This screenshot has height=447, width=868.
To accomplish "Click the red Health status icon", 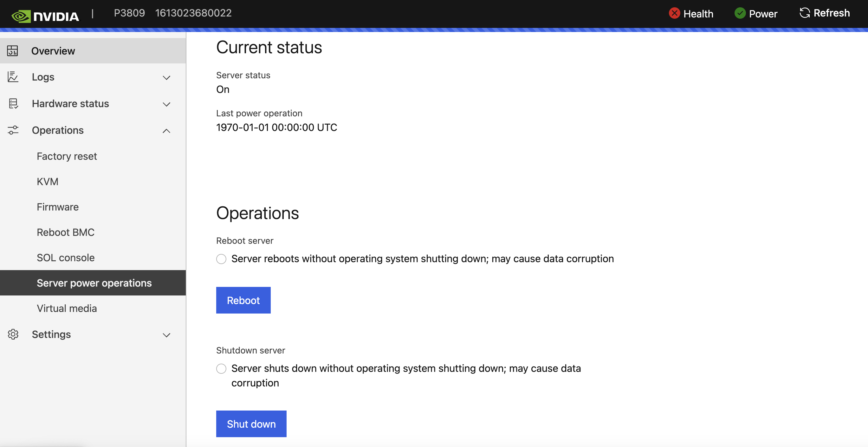I will [x=674, y=14].
